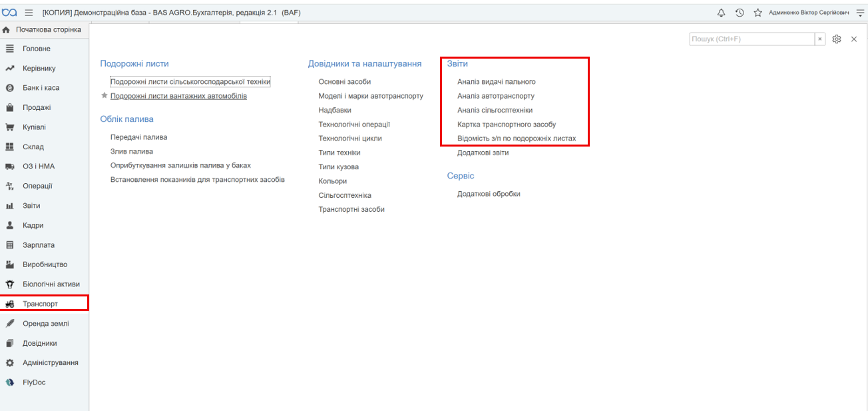Open Додаткові обробки under Сервіс
This screenshot has height=411, width=868.
489,194
